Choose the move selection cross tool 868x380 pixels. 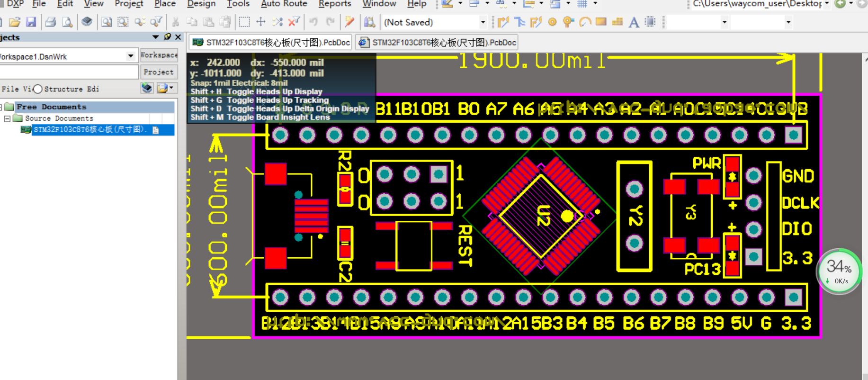[260, 22]
